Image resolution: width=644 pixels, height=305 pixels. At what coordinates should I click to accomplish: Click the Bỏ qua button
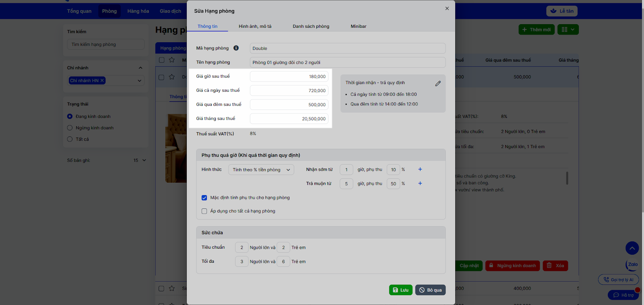click(x=430, y=290)
